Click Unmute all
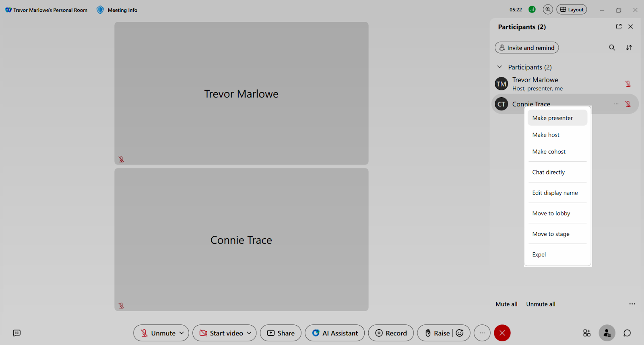Image resolution: width=644 pixels, height=345 pixels. [x=541, y=304]
